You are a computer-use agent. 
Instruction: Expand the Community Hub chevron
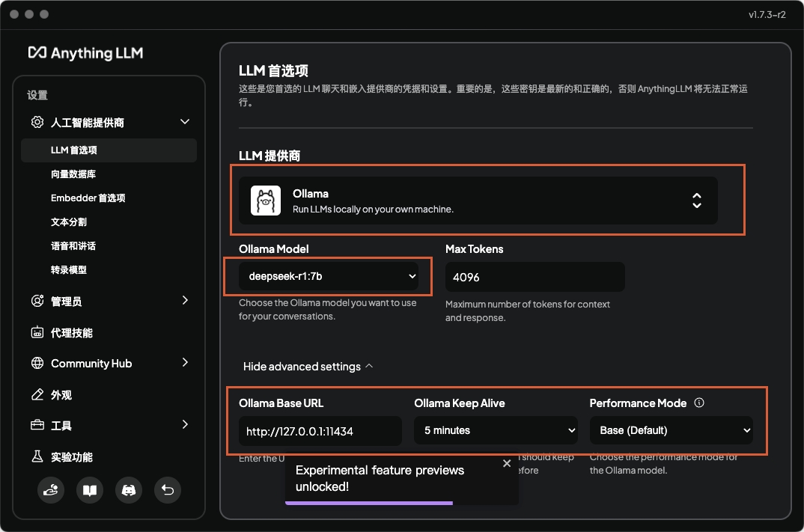point(185,362)
